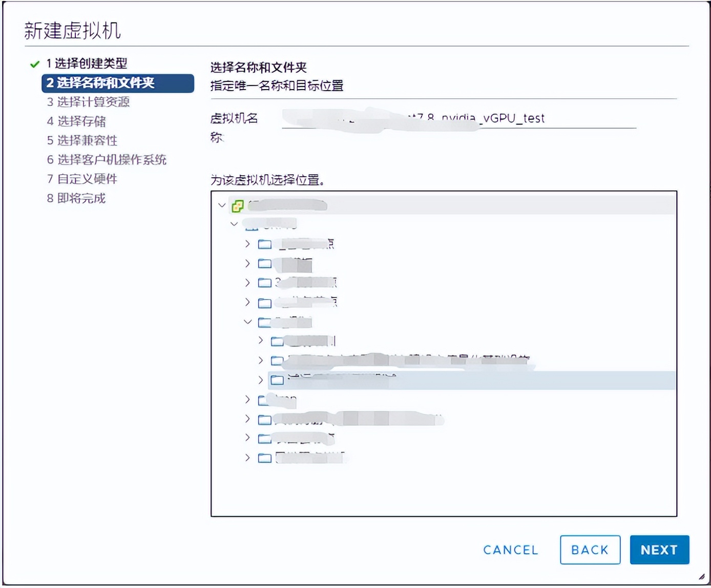The image size is (711, 588).
Task: Collapse the expanded folder with three subfolders
Action: (x=248, y=322)
